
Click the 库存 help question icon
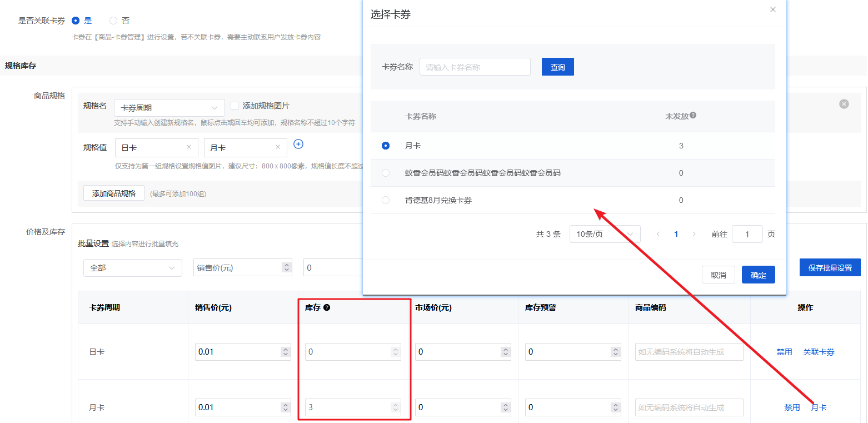pyautogui.click(x=327, y=307)
